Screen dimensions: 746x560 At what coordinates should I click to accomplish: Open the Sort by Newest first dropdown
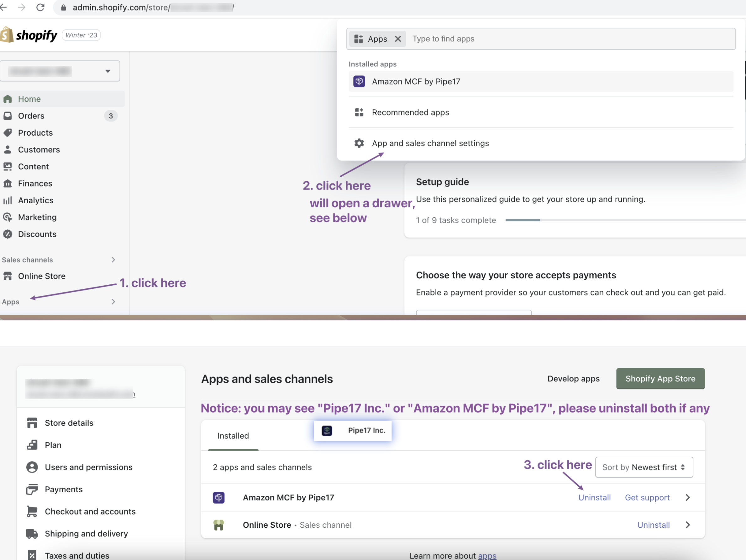(644, 467)
